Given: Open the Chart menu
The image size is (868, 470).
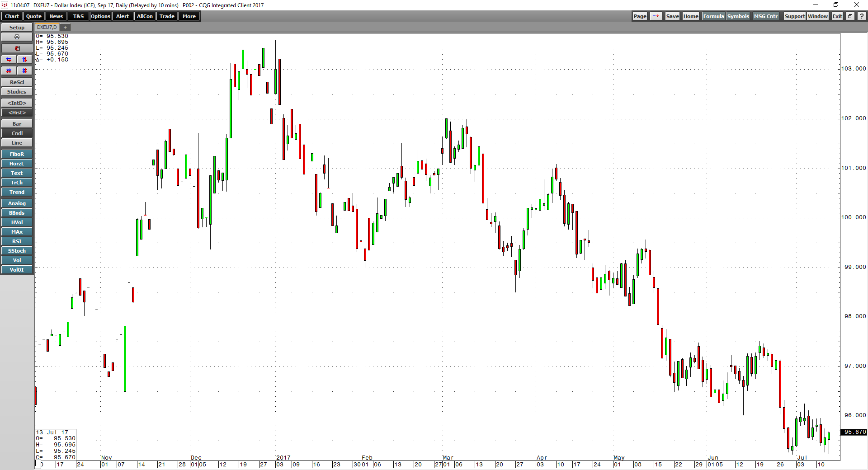Looking at the screenshot, I should [x=12, y=16].
